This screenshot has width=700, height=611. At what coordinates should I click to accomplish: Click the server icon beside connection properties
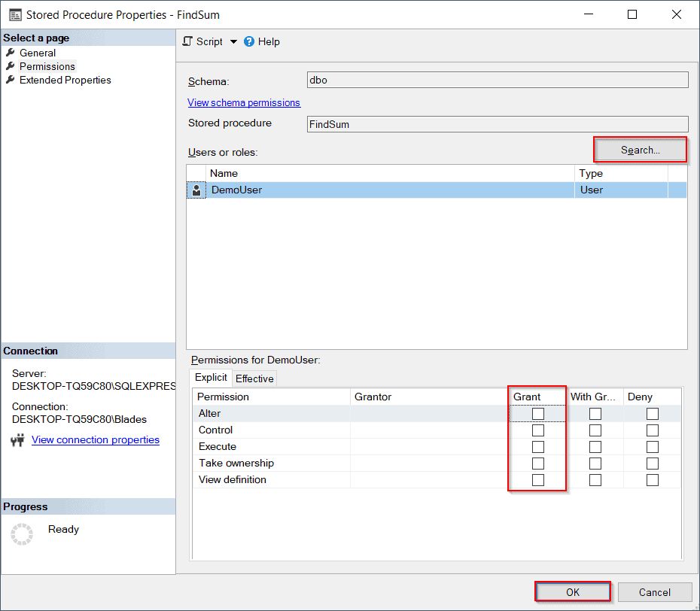pos(18,439)
